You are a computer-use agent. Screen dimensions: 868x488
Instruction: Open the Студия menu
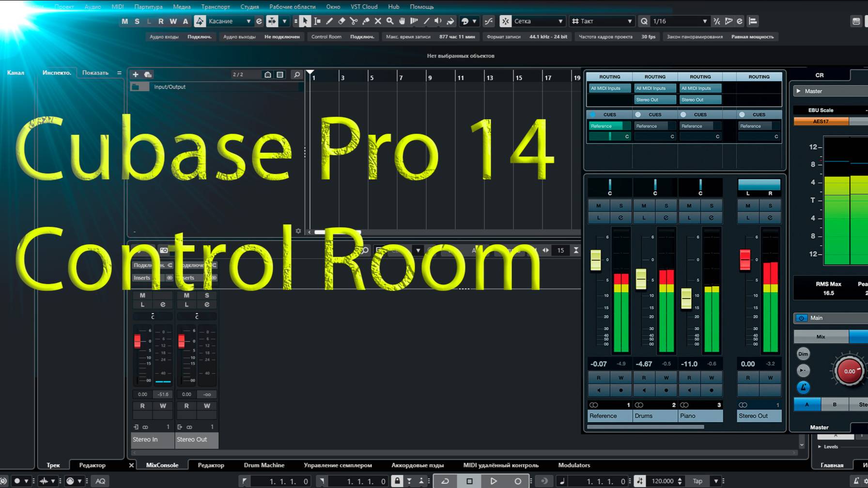pos(249,6)
